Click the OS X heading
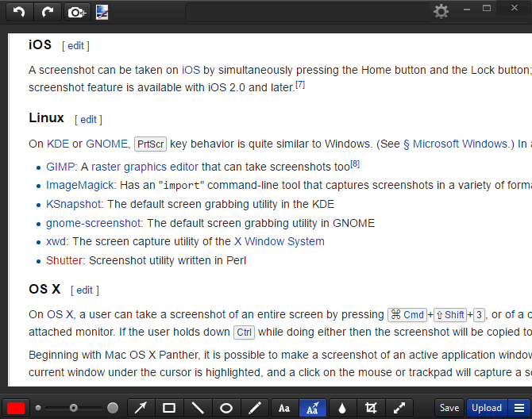Image resolution: width=532 pixels, height=419 pixels. click(44, 289)
